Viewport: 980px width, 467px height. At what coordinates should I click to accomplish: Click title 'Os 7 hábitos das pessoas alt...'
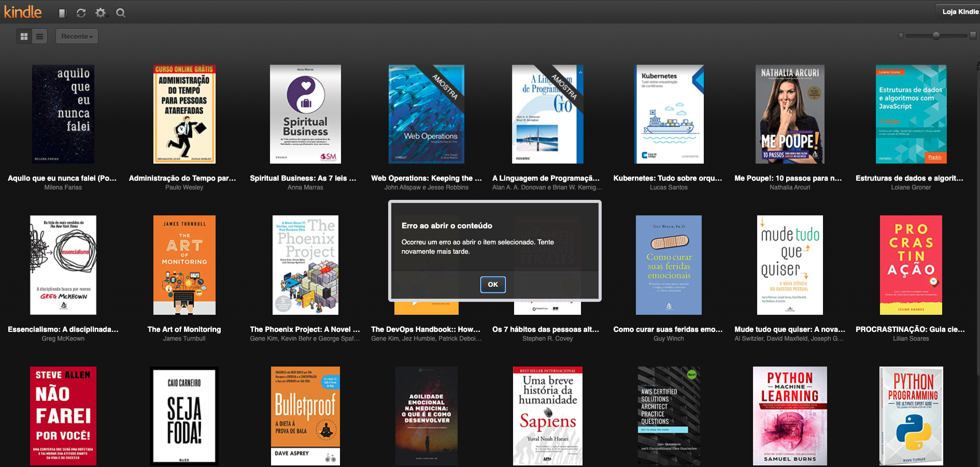click(x=546, y=329)
